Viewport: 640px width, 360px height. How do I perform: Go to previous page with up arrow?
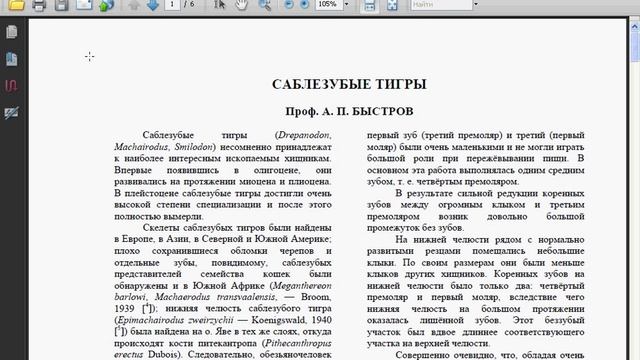click(x=134, y=5)
